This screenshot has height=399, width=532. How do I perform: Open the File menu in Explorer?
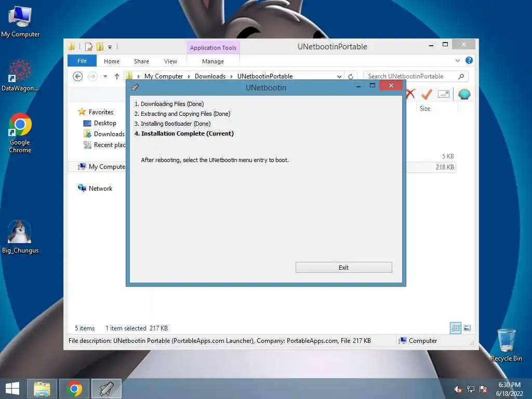click(x=82, y=61)
